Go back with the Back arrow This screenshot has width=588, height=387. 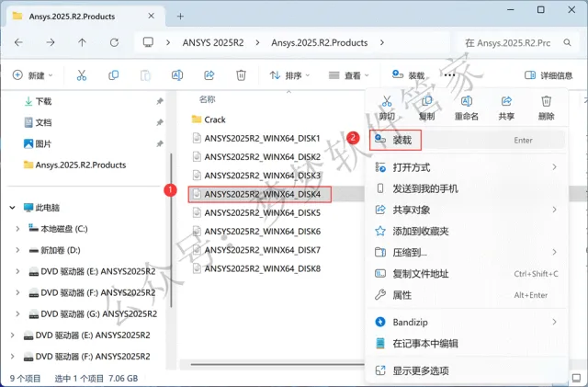click(18, 42)
